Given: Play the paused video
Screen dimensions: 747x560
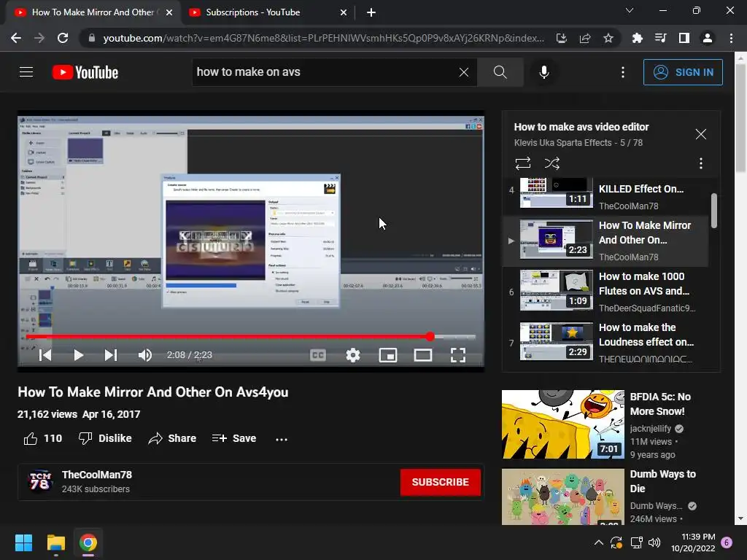Looking at the screenshot, I should (x=79, y=355).
